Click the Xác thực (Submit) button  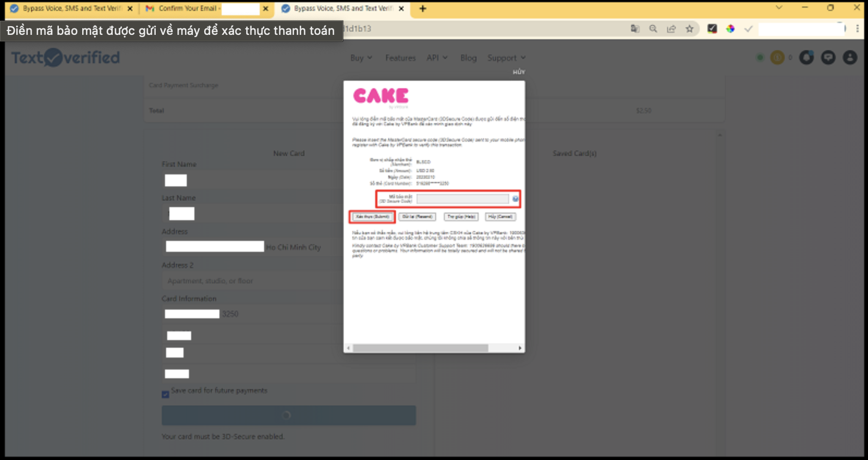(x=372, y=217)
